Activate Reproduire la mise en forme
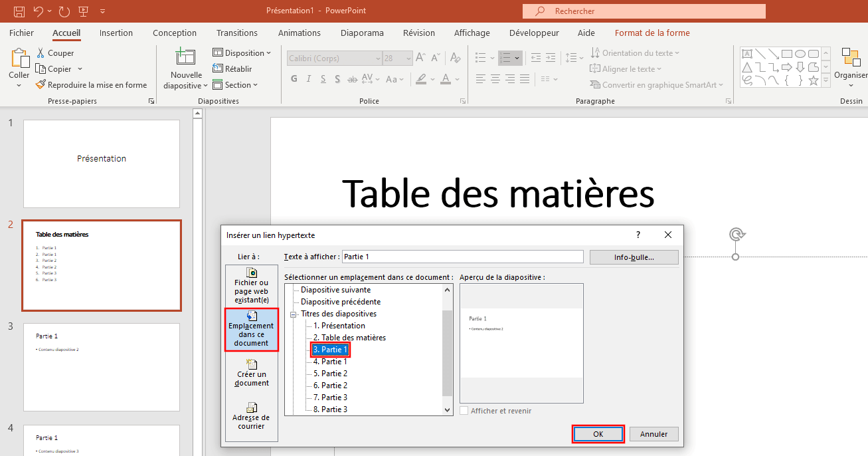Image resolution: width=868 pixels, height=456 pixels. click(x=91, y=85)
